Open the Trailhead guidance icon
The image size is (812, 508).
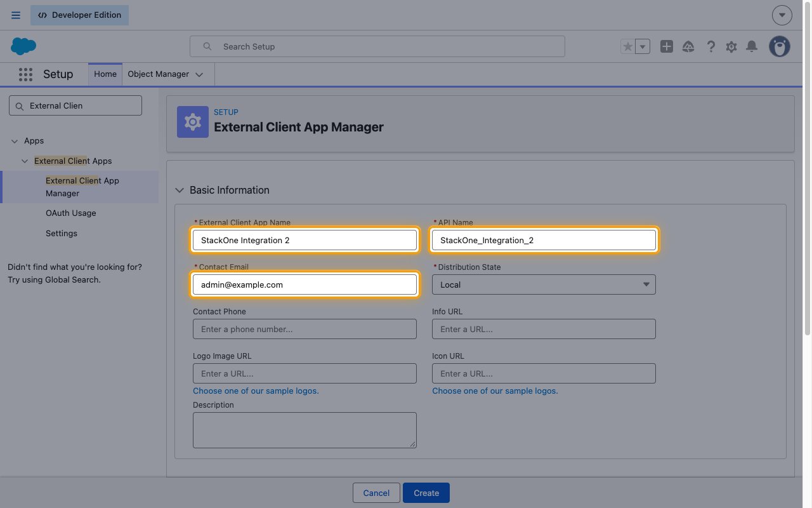click(688, 46)
